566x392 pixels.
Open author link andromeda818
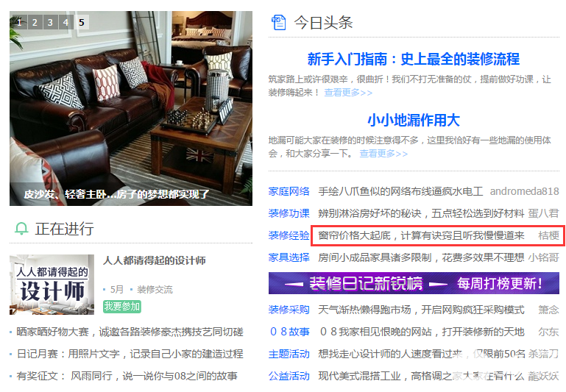click(525, 191)
